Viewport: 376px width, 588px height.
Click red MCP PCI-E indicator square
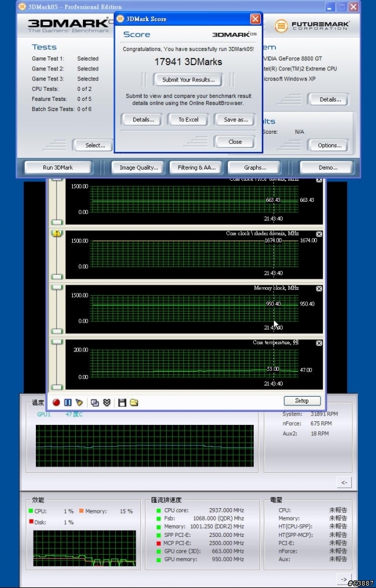(x=159, y=543)
